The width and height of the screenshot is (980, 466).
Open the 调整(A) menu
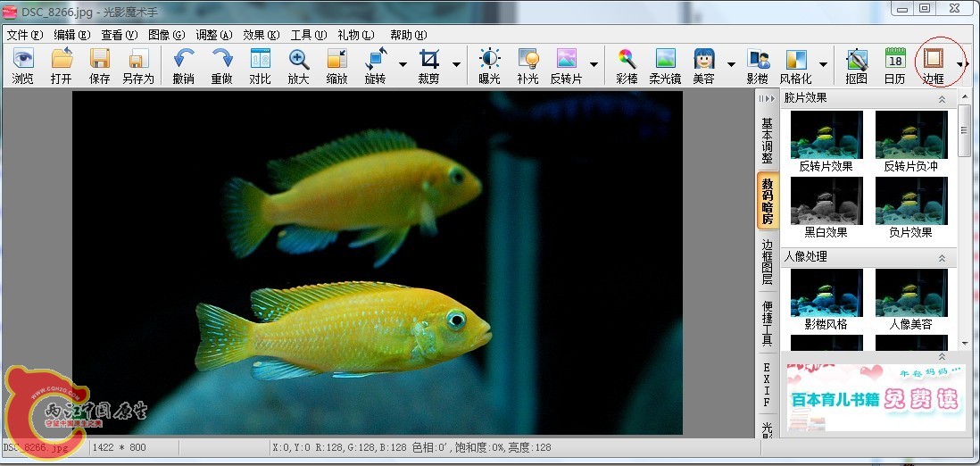pos(213,35)
